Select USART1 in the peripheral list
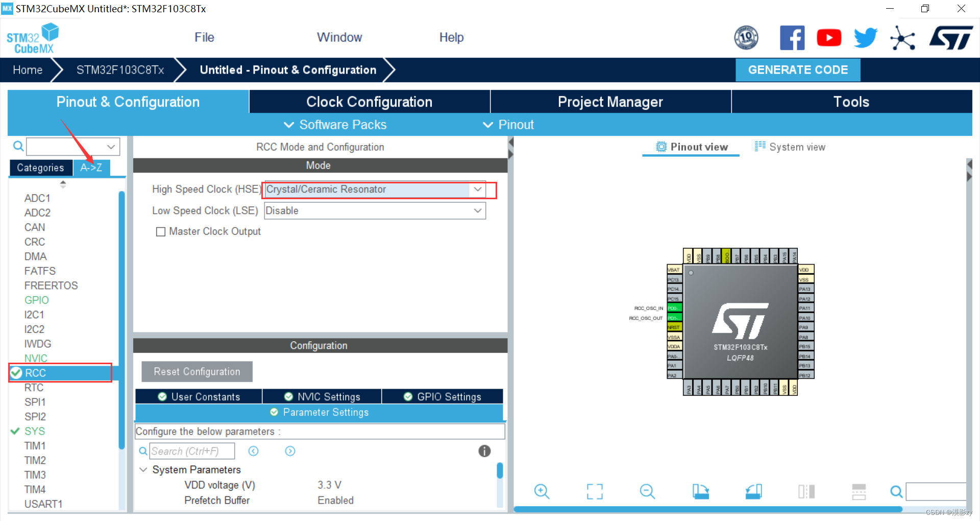980x521 pixels. [x=43, y=504]
